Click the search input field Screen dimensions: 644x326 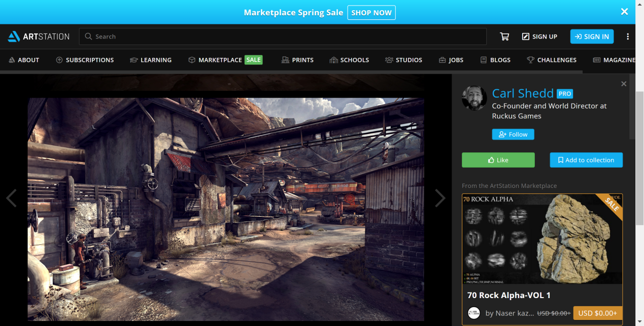pyautogui.click(x=282, y=37)
